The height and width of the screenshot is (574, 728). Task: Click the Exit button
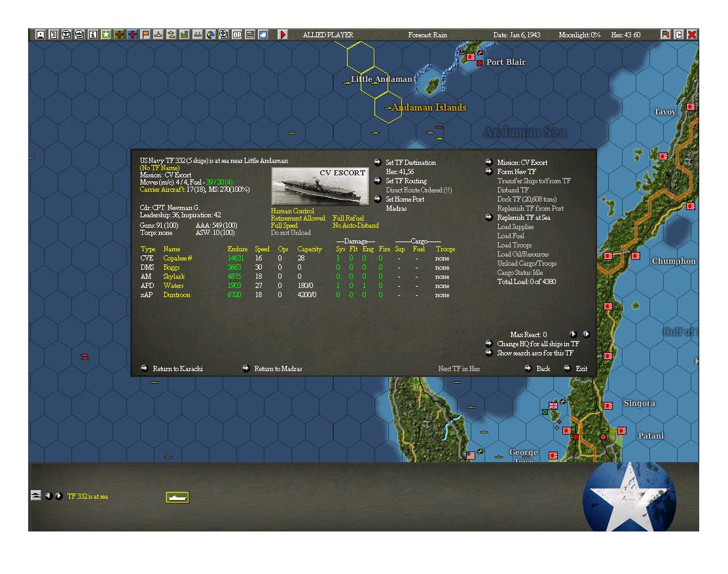click(581, 368)
